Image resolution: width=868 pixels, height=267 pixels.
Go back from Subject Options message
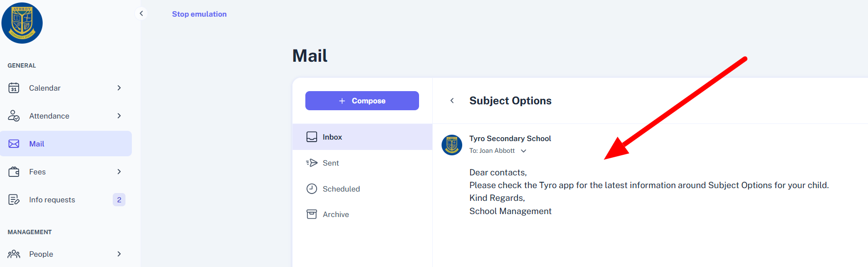[x=452, y=100]
